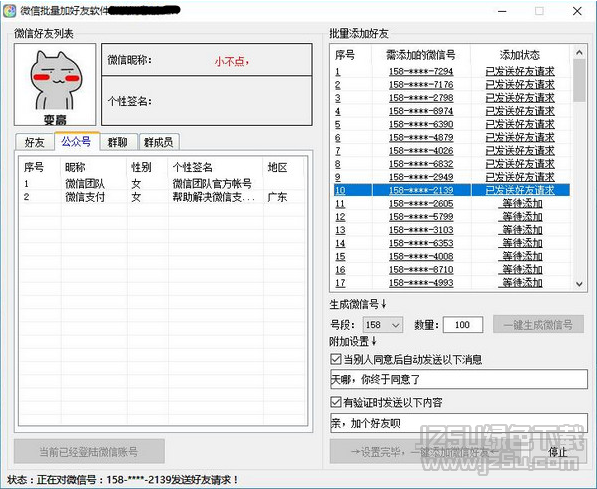Click the 需添加的微信号 column header

pos(421,55)
